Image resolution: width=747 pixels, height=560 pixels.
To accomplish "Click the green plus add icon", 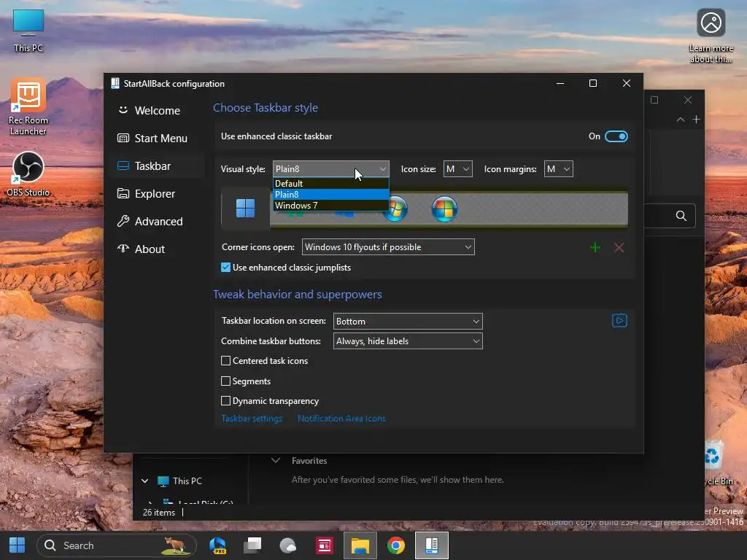I will click(x=595, y=248).
